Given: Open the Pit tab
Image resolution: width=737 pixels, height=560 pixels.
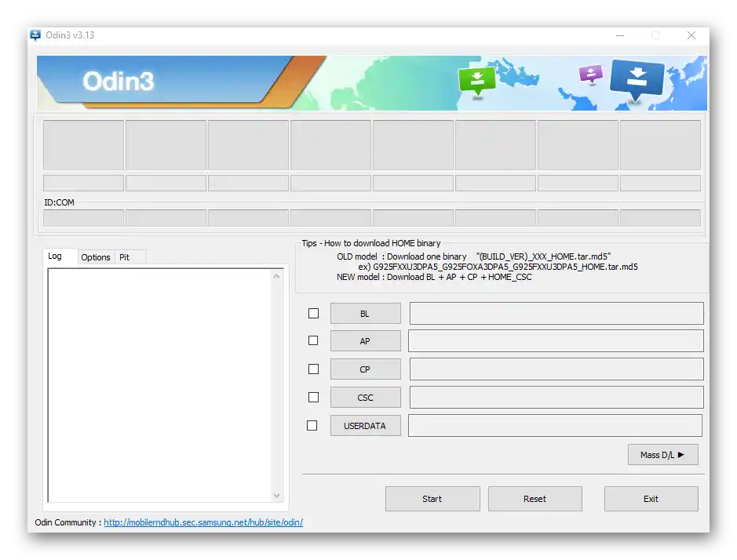Looking at the screenshot, I should [x=125, y=257].
